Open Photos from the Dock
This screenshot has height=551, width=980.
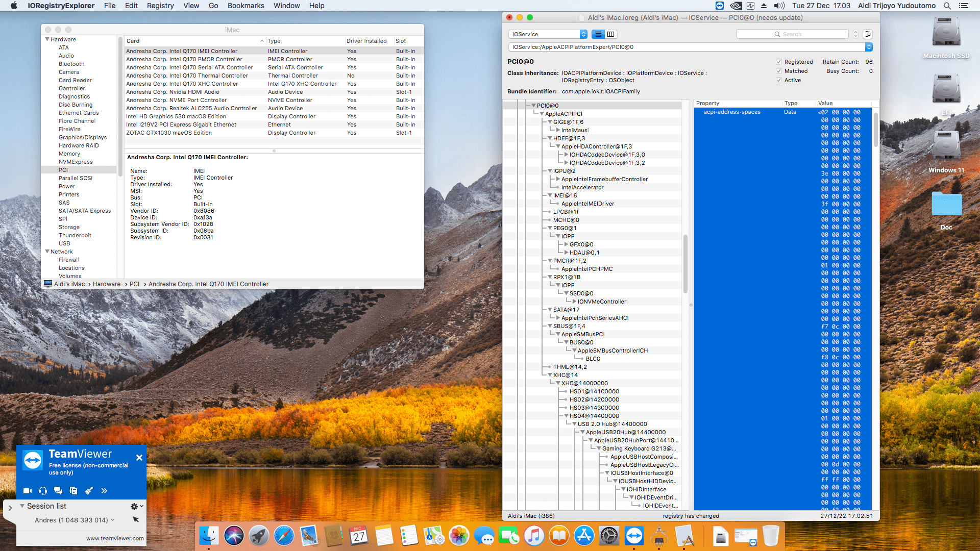point(459,536)
